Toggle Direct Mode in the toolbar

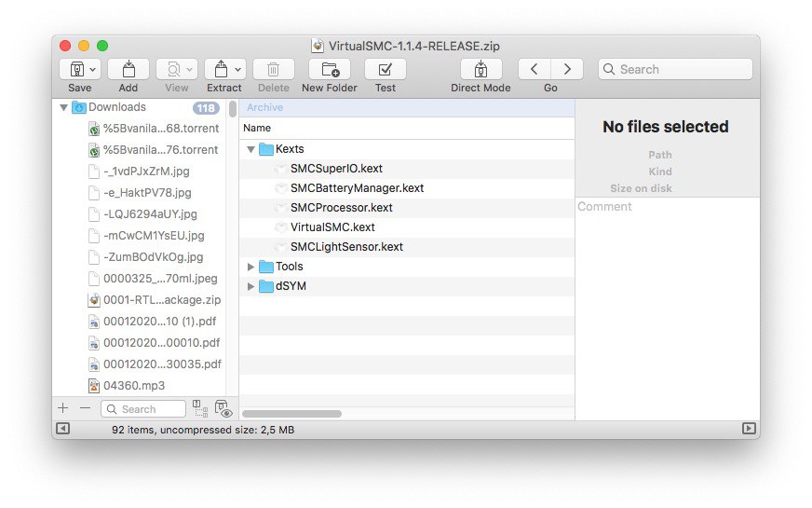point(481,70)
